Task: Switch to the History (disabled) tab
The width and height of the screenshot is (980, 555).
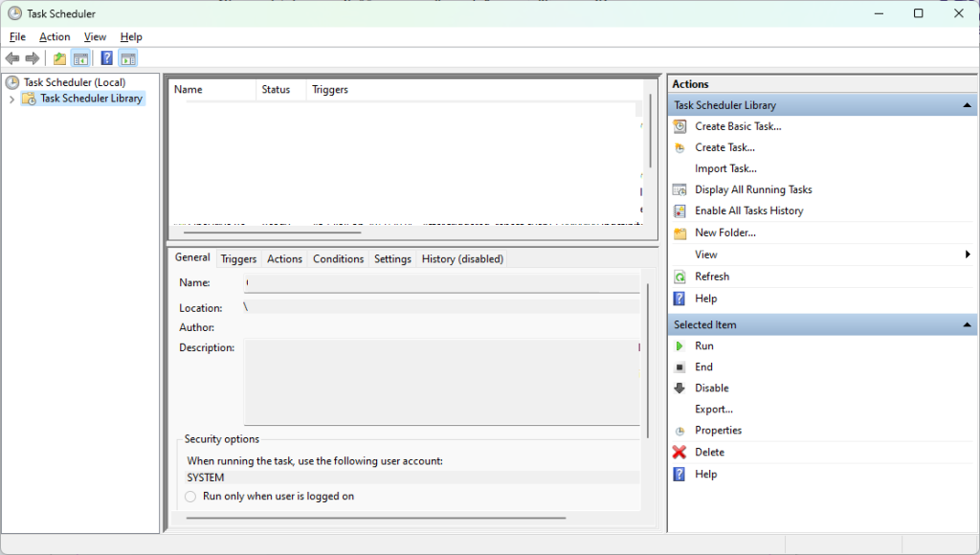Action: pyautogui.click(x=462, y=258)
